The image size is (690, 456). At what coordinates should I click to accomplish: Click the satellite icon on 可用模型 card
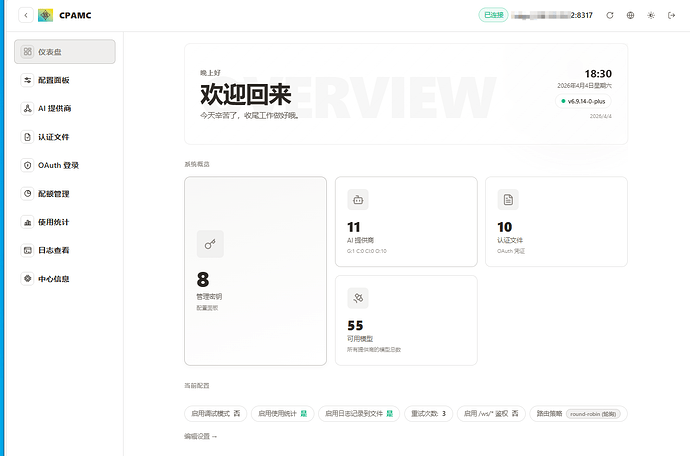358,298
